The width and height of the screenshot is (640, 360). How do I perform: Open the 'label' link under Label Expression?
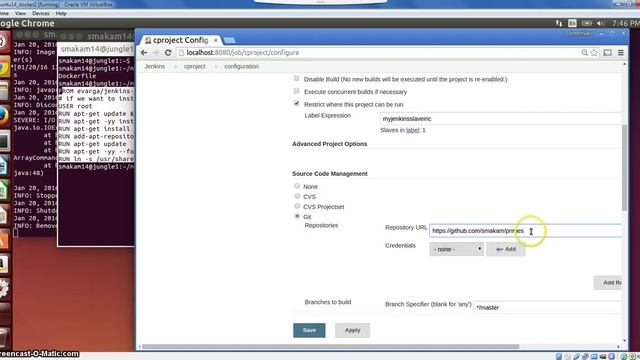pos(412,130)
